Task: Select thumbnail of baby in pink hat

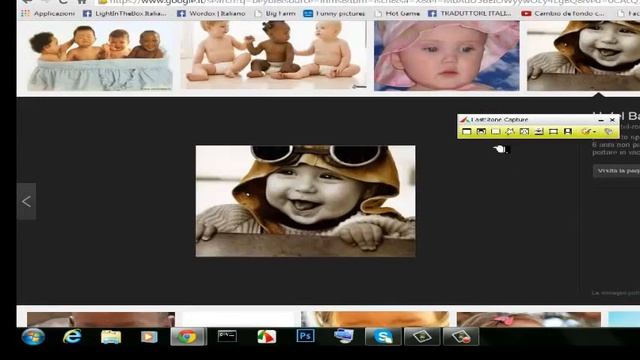Action: 447,56
